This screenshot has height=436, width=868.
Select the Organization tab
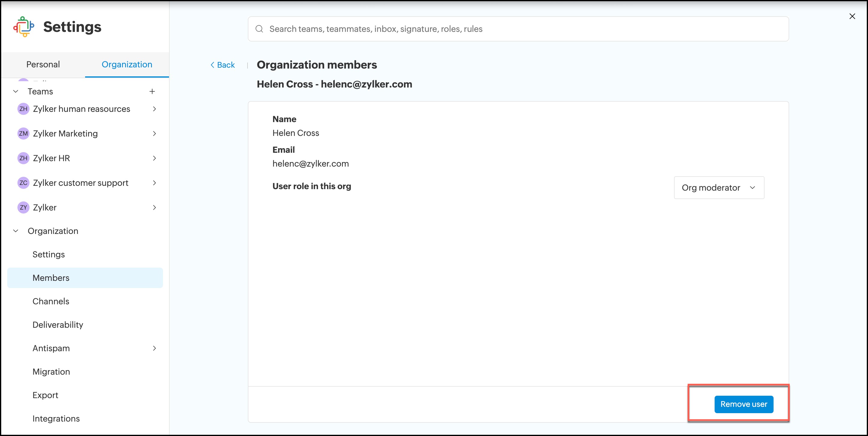click(127, 64)
